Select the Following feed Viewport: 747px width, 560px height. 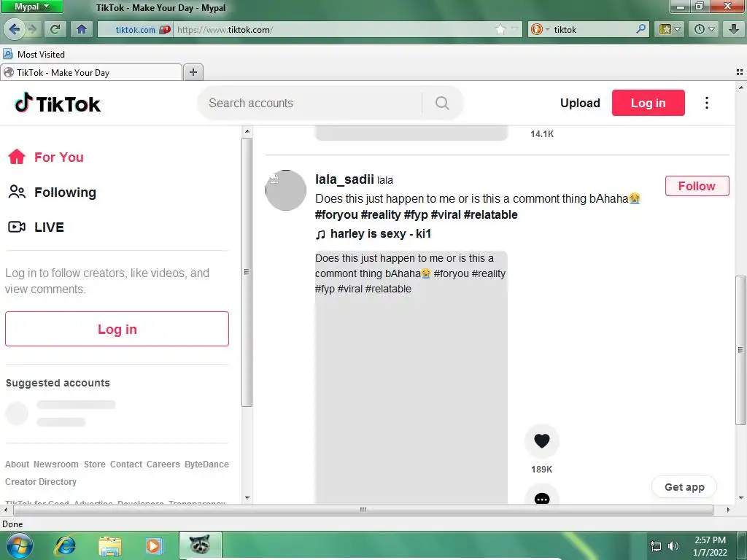(52, 192)
